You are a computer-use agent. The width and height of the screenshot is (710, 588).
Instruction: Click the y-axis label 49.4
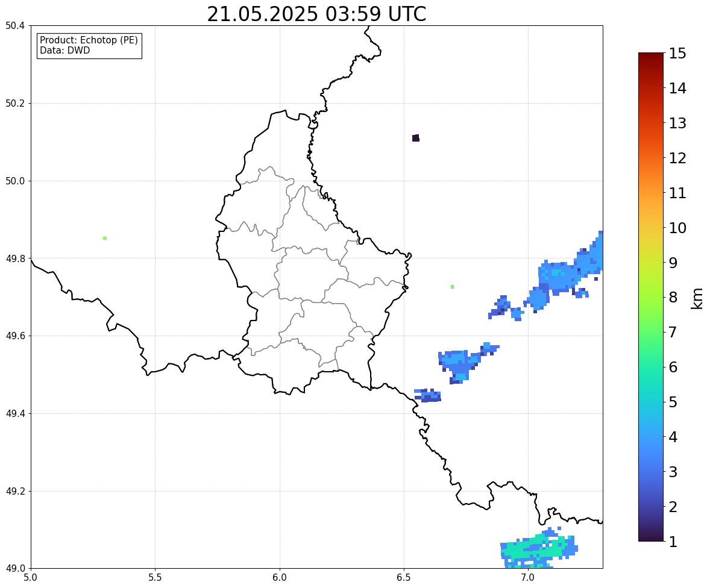[x=15, y=413]
